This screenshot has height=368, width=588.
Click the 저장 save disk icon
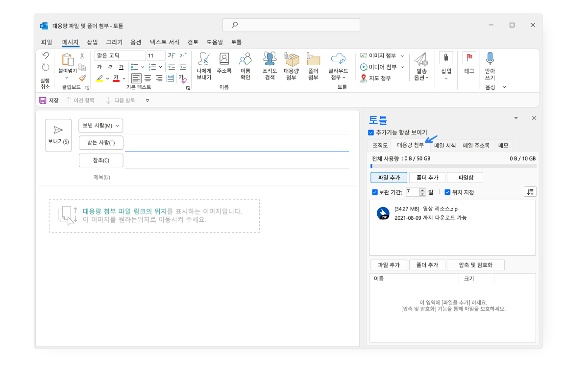43,100
